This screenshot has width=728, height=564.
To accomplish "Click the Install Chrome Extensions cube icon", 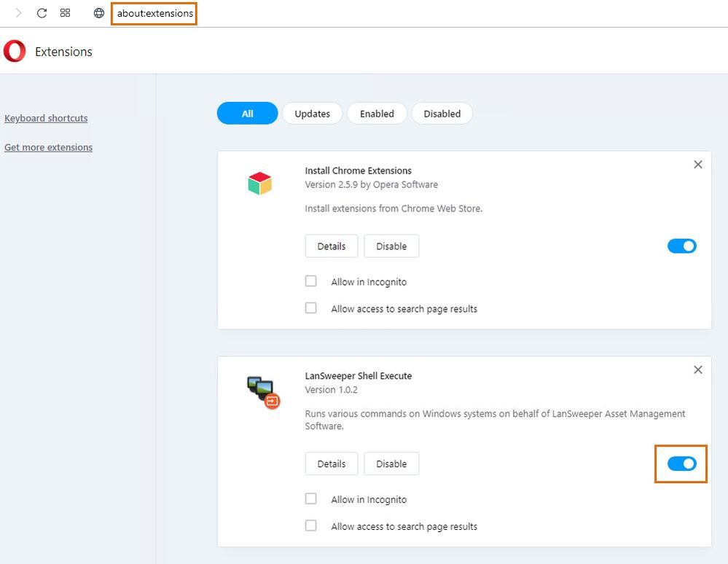I will (x=259, y=184).
